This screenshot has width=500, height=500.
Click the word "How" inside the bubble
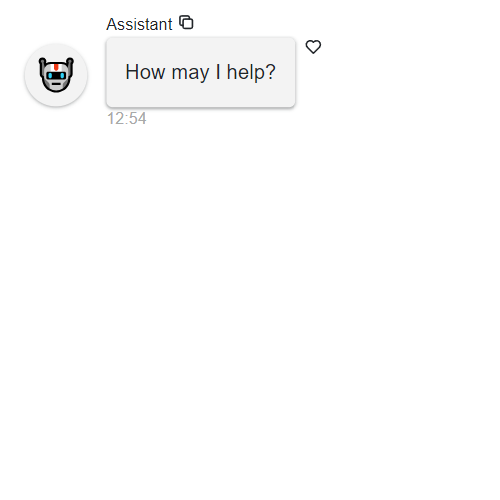click(x=145, y=72)
